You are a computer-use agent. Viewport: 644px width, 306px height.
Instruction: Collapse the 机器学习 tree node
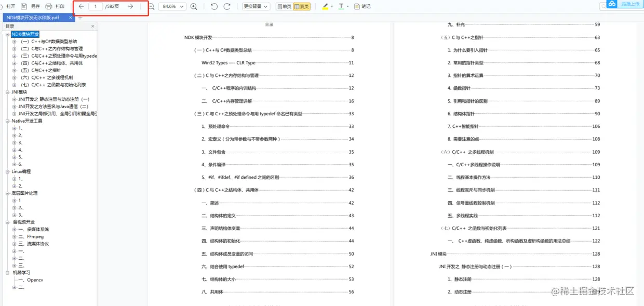pos(7,272)
